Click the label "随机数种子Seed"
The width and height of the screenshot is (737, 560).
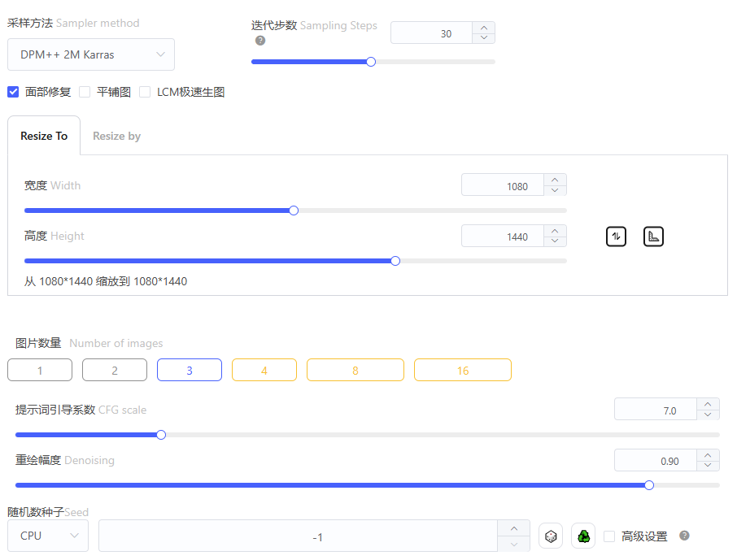tap(48, 512)
